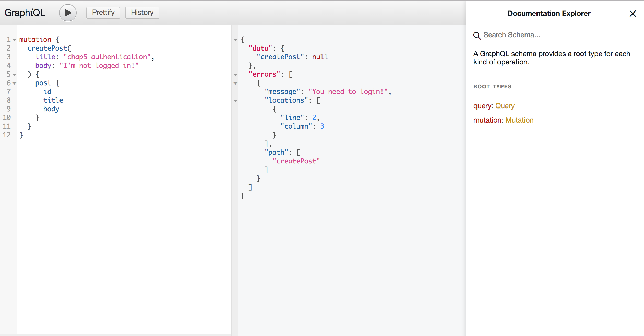Image resolution: width=644 pixels, height=336 pixels.
Task: Collapse the fold arrow at line 5
Action: click(15, 75)
